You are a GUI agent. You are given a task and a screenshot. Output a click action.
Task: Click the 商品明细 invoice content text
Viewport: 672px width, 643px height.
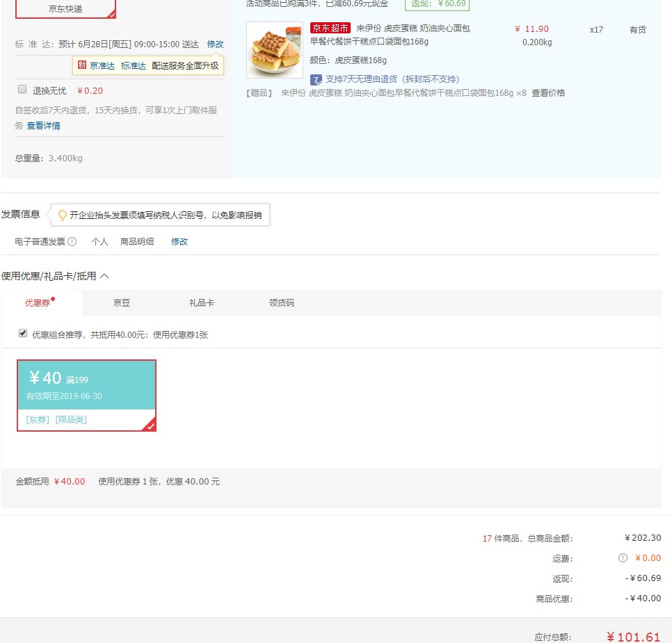(137, 242)
